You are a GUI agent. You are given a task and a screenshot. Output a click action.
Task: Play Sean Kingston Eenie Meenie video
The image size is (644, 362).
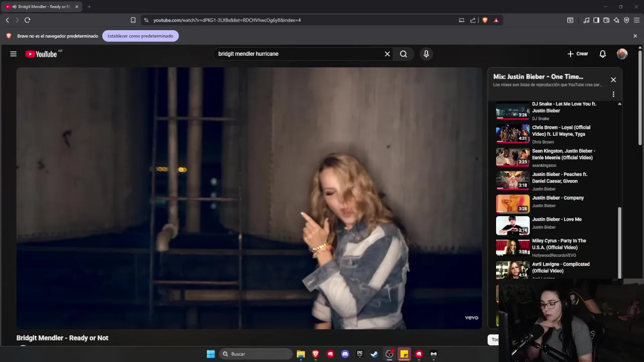(x=553, y=157)
